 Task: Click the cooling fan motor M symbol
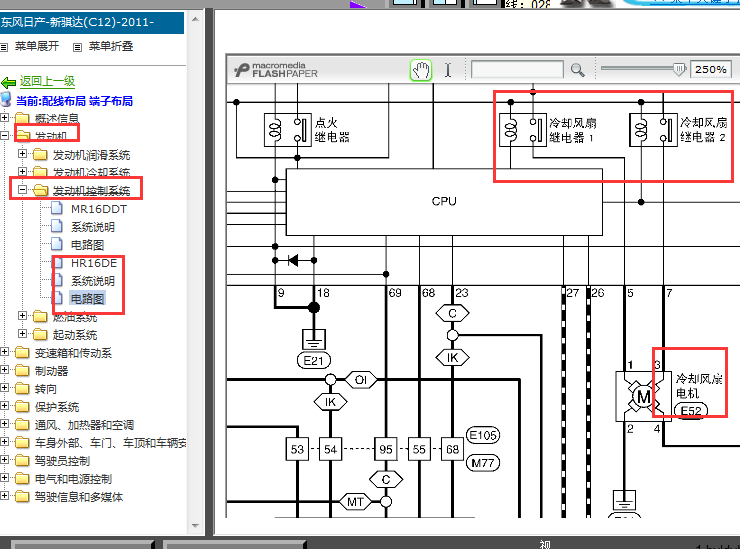tap(644, 397)
